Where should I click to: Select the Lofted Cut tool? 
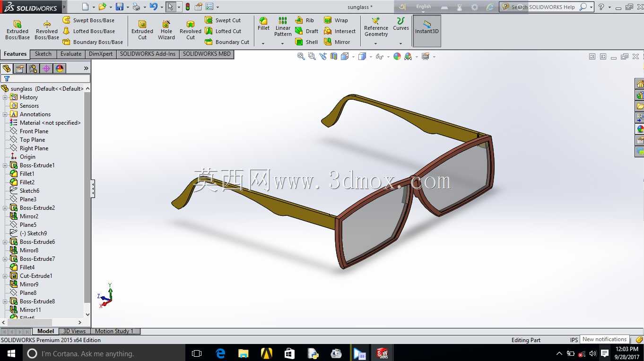tap(223, 31)
